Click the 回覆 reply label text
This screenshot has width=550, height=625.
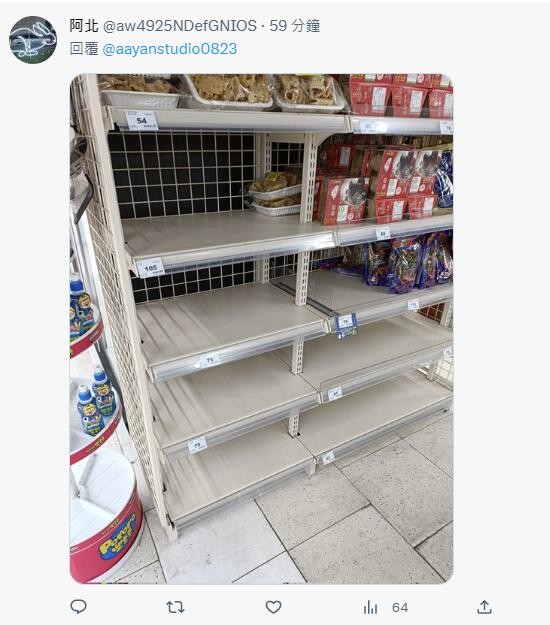[x=84, y=49]
